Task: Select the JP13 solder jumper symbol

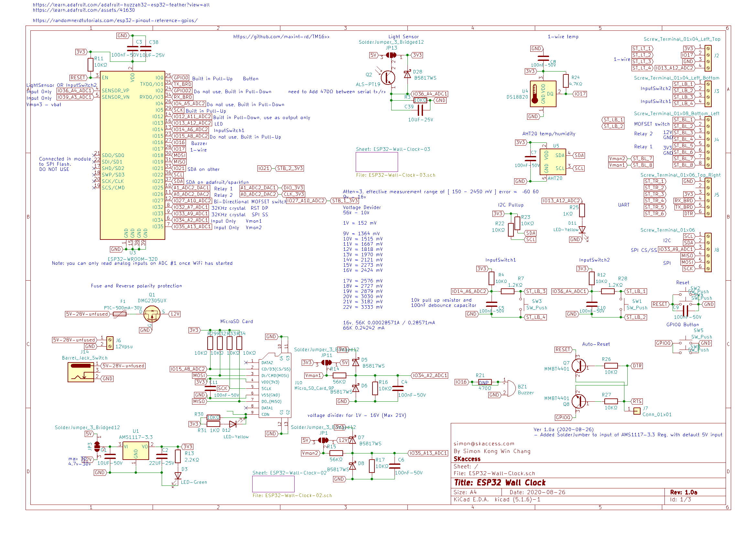Action: pos(391,55)
